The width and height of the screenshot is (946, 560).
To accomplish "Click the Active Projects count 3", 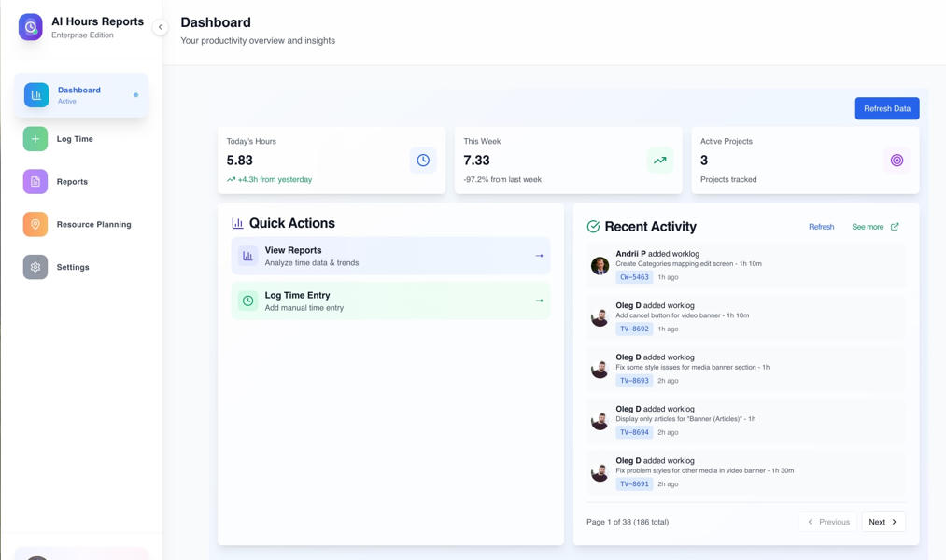I will coord(704,161).
